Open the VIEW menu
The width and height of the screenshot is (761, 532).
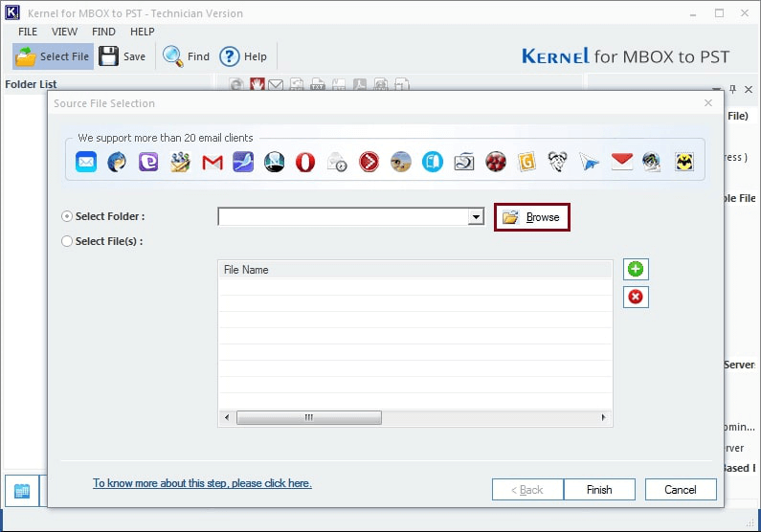point(64,32)
